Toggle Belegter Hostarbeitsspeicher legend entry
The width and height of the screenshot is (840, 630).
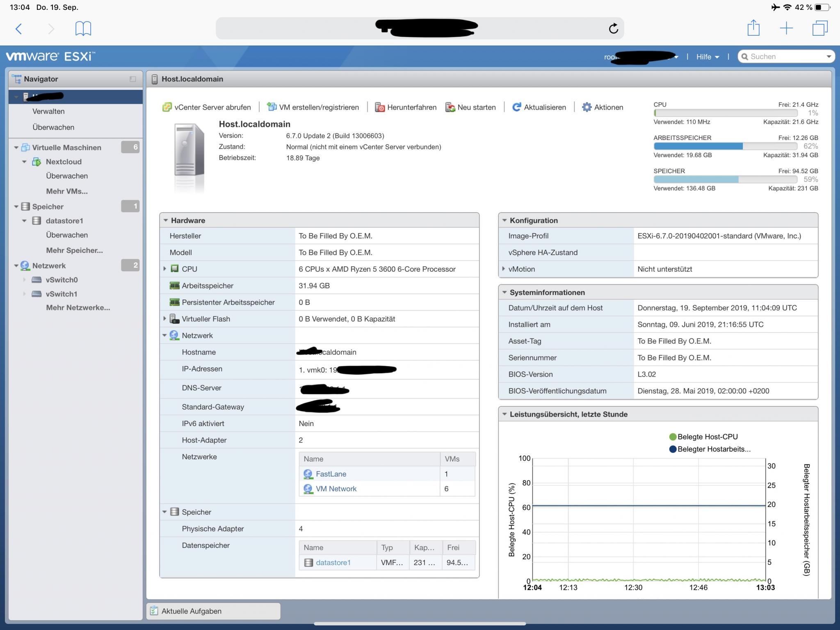pyautogui.click(x=710, y=449)
